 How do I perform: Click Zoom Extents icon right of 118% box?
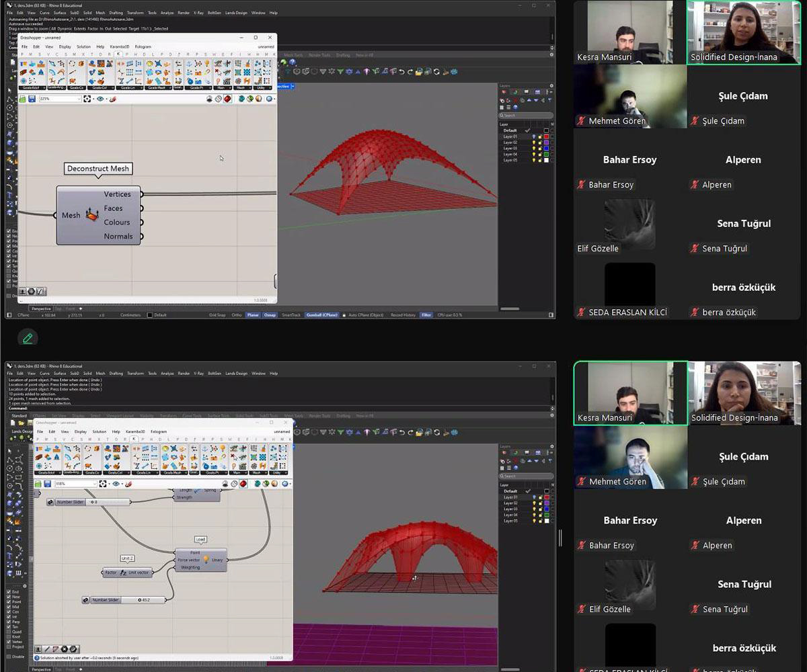(x=103, y=483)
